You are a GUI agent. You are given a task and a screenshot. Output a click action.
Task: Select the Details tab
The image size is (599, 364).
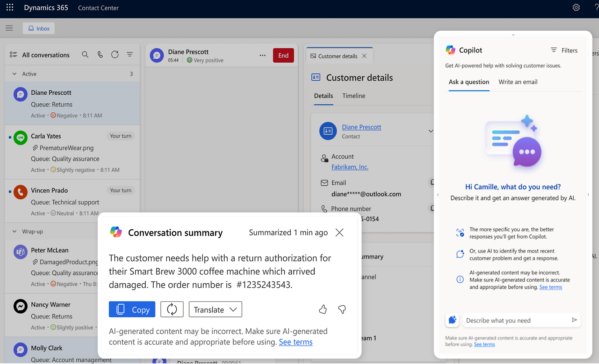point(323,96)
